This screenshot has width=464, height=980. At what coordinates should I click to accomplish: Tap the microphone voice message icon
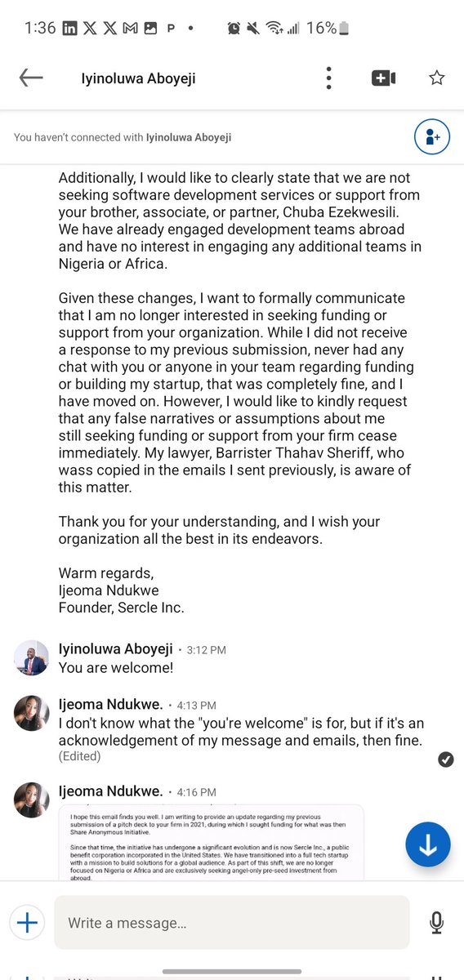pos(437,923)
